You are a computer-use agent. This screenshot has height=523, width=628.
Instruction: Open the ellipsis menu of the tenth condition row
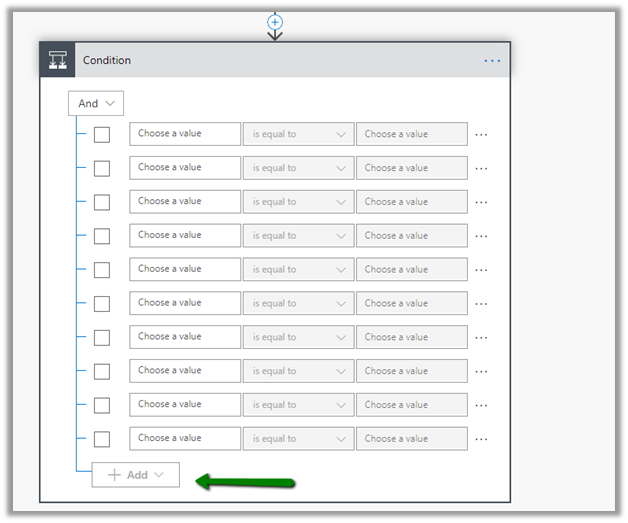(481, 439)
